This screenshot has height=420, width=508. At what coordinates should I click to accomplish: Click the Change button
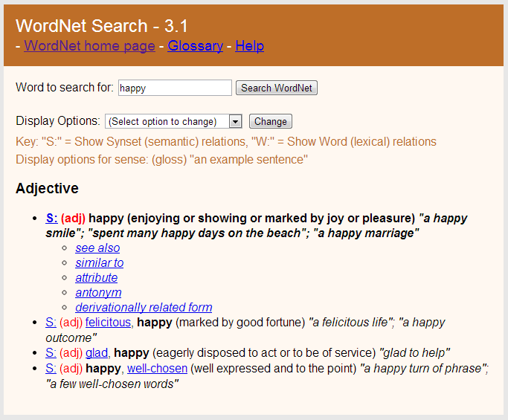(271, 121)
